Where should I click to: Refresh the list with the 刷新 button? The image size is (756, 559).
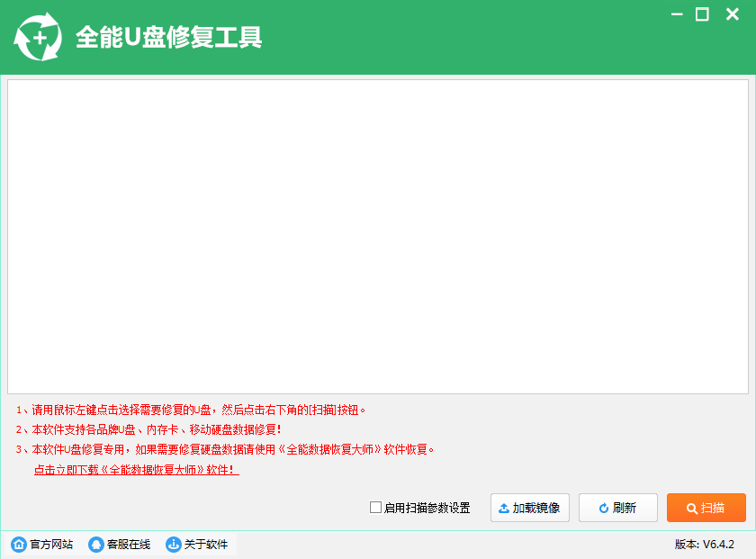[x=618, y=508]
